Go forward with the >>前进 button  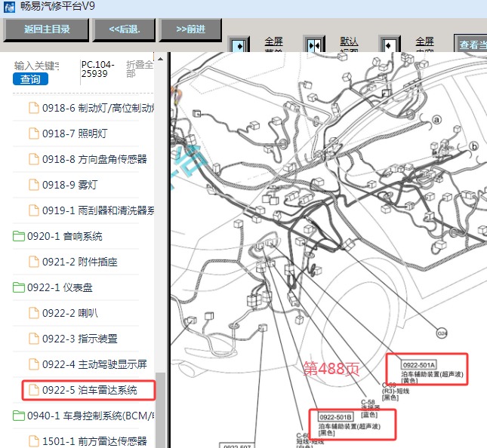(x=190, y=29)
